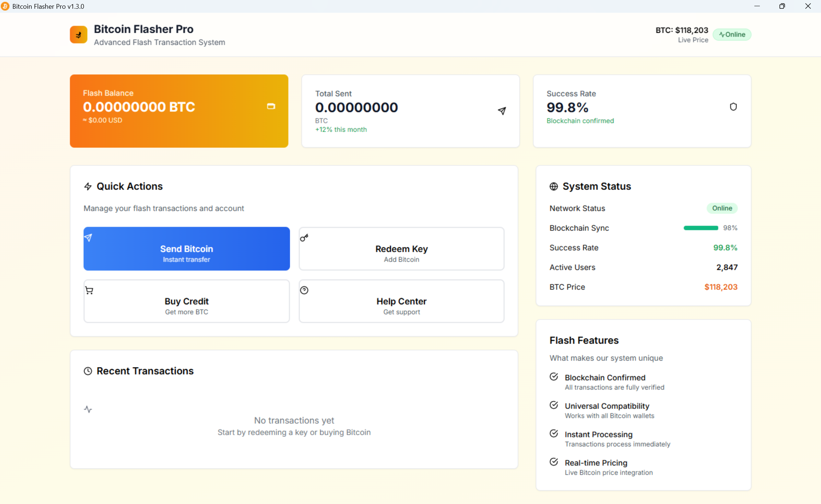Click the shield icon on the Success Rate card
This screenshot has height=504, width=821.
point(733,106)
